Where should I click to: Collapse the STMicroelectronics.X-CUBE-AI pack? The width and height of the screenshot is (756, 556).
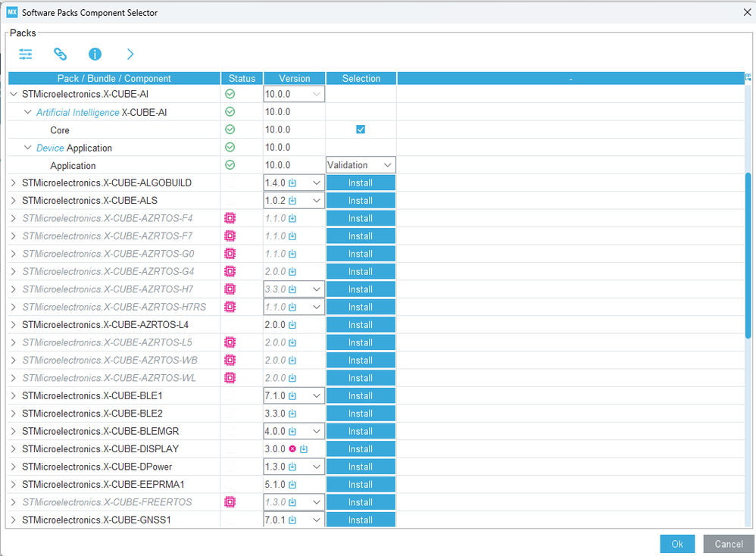(14, 94)
